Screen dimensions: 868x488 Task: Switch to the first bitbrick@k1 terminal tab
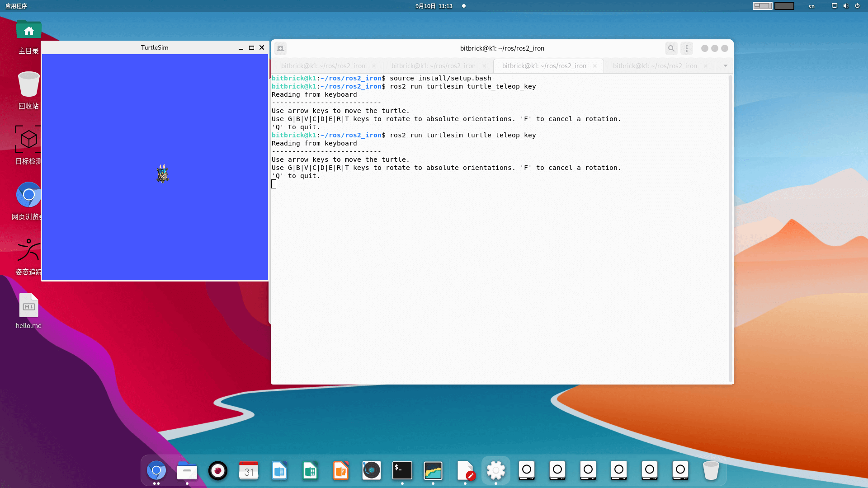323,66
